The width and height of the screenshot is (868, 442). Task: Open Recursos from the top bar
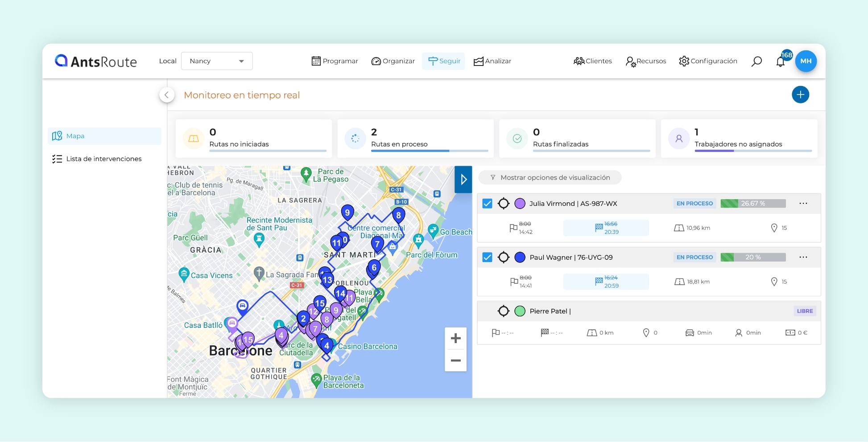[x=645, y=61]
